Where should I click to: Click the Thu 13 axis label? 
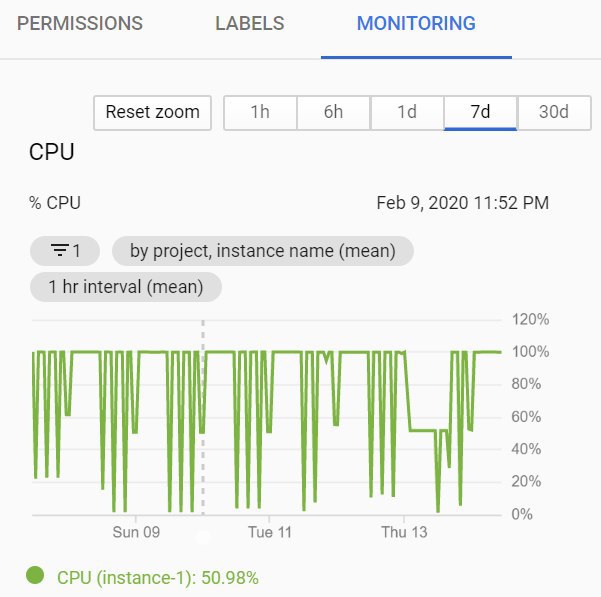[x=404, y=532]
